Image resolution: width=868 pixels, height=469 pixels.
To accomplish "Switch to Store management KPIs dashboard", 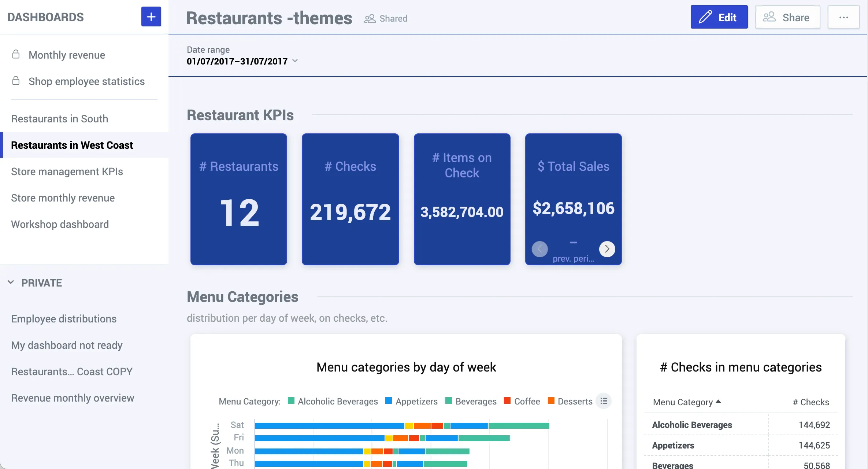I will pos(67,171).
